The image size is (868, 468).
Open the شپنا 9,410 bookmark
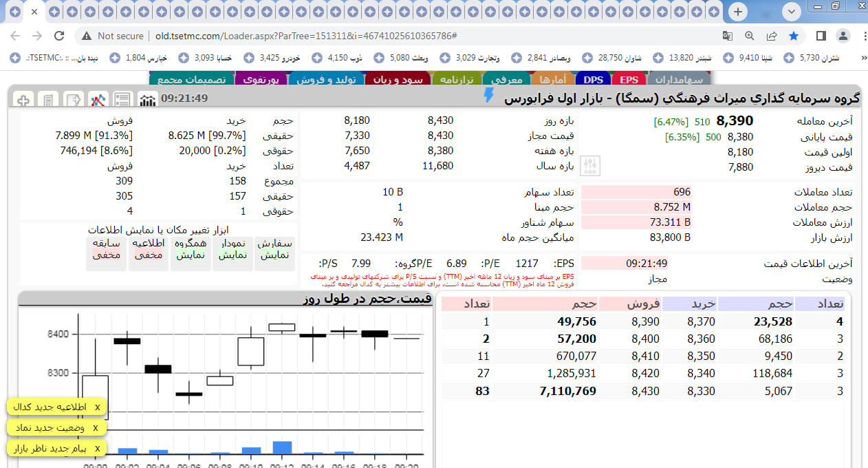pos(750,58)
